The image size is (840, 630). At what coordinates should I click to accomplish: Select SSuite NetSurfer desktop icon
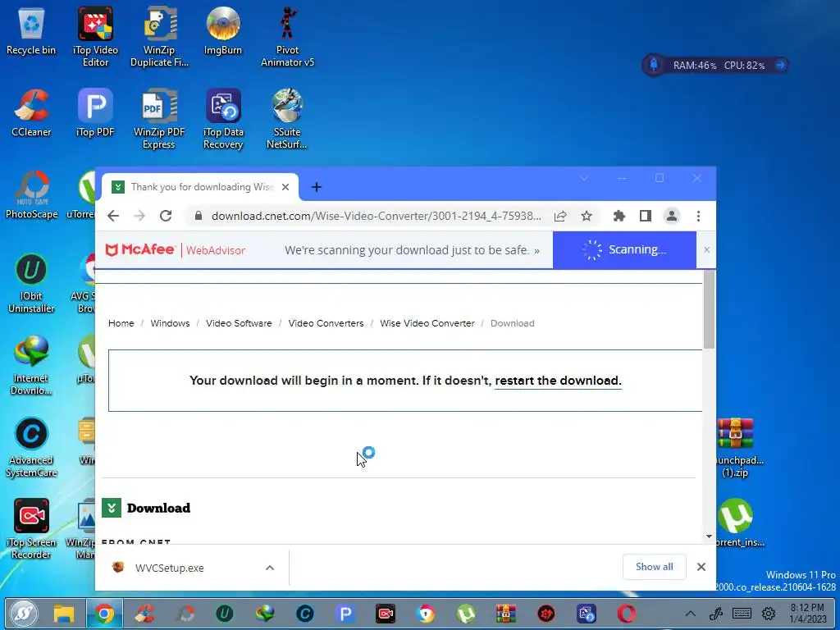pos(287,119)
